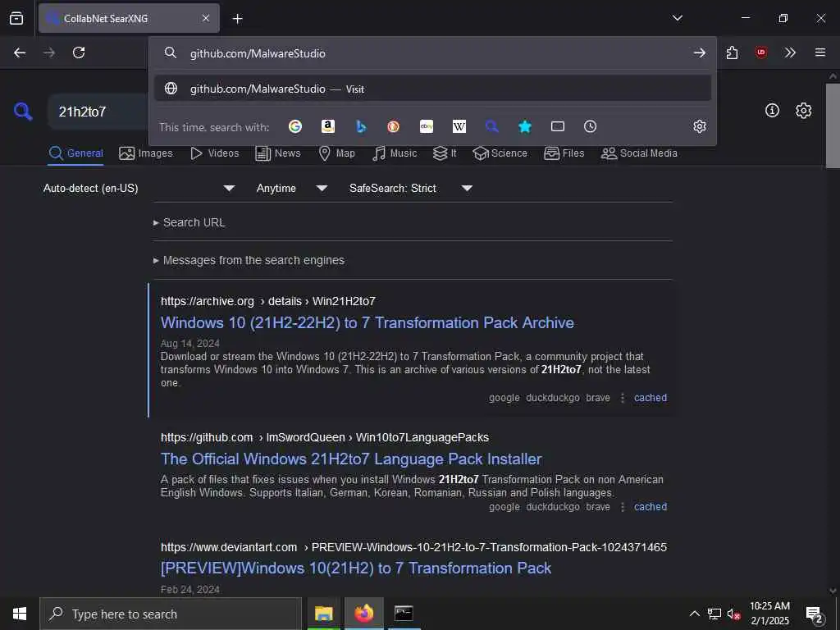Reload the current page

click(79, 52)
